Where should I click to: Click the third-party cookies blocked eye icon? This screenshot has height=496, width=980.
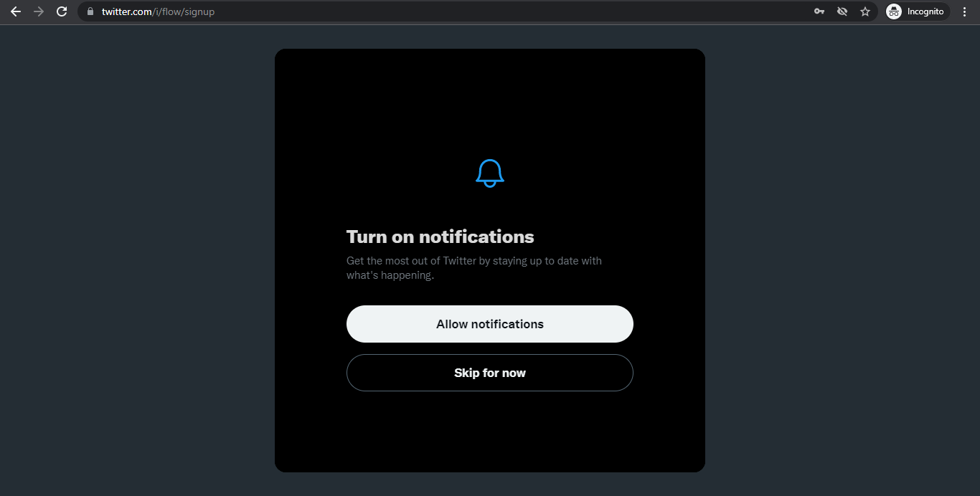pos(842,11)
